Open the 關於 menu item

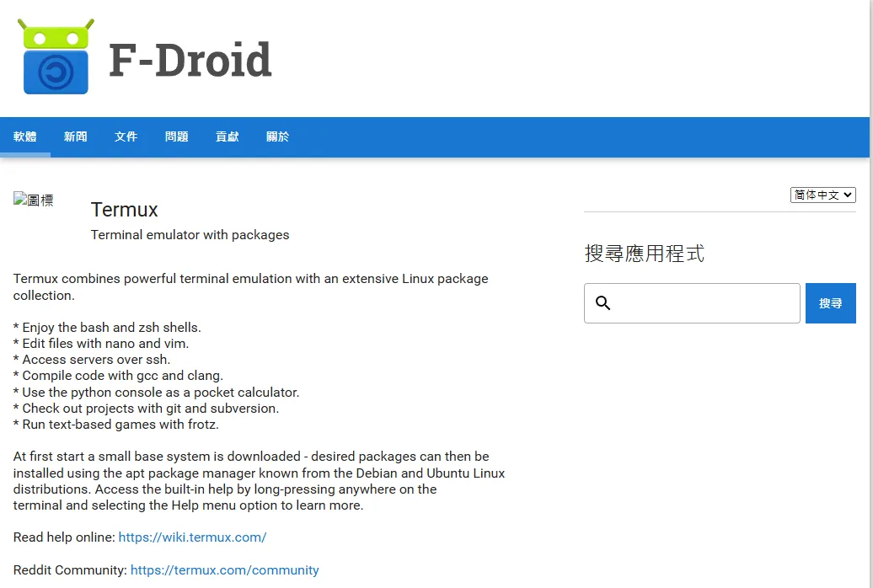[x=278, y=137]
